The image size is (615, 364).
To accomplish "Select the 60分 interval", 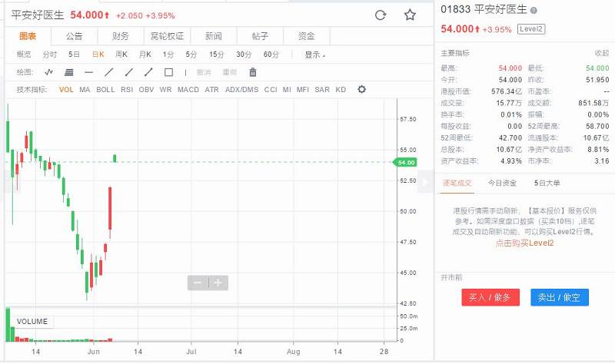I will click(271, 55).
